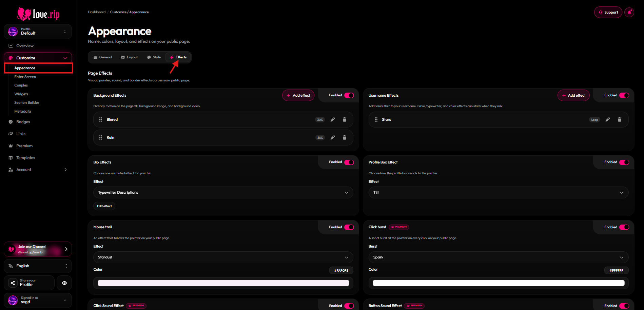Click the love.rip logo

point(38,14)
